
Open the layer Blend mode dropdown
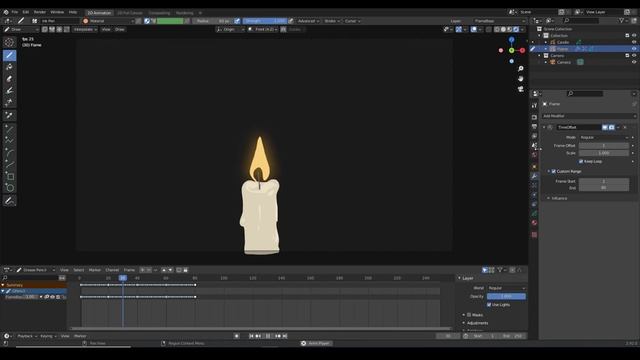click(506, 288)
